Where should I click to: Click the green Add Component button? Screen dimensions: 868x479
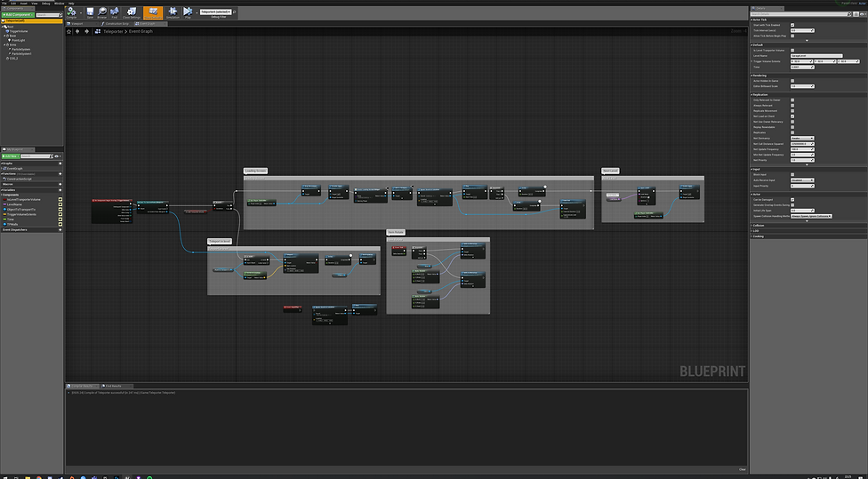click(17, 15)
